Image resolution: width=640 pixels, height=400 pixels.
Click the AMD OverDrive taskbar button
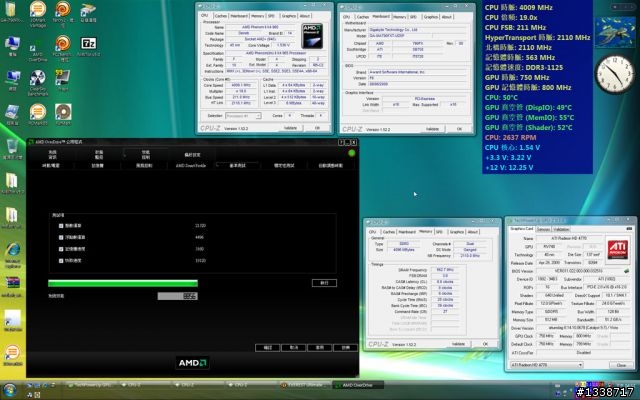[x=358, y=385]
